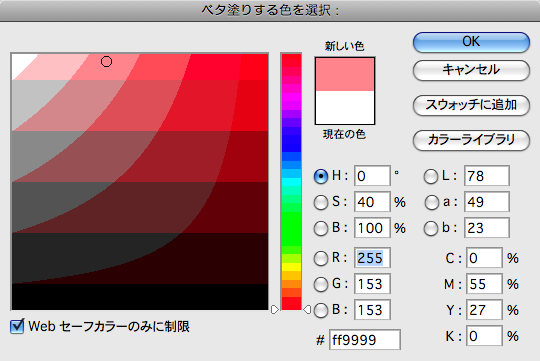
Task: Click スウォッチに追加 to add swatch
Action: coord(471,105)
